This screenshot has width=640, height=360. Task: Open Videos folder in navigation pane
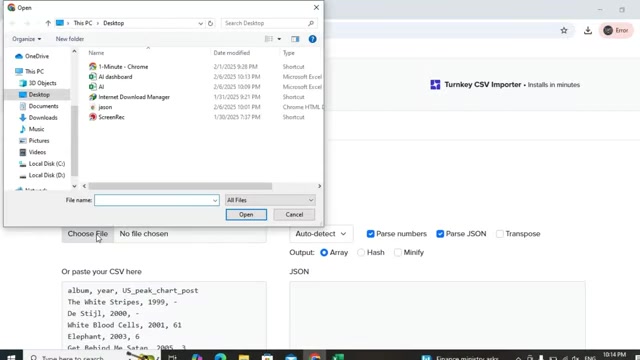[32, 152]
